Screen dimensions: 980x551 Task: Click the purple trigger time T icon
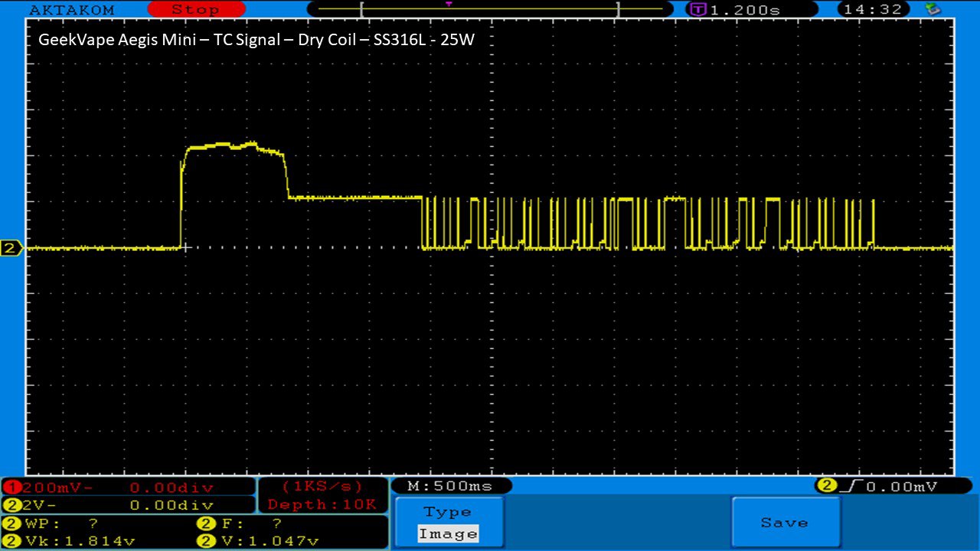(697, 10)
